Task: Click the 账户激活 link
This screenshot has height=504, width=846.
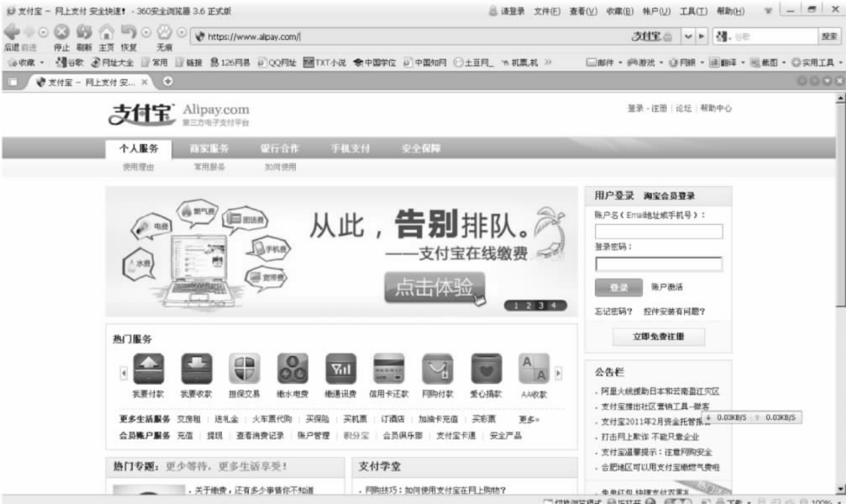Action: (x=667, y=287)
